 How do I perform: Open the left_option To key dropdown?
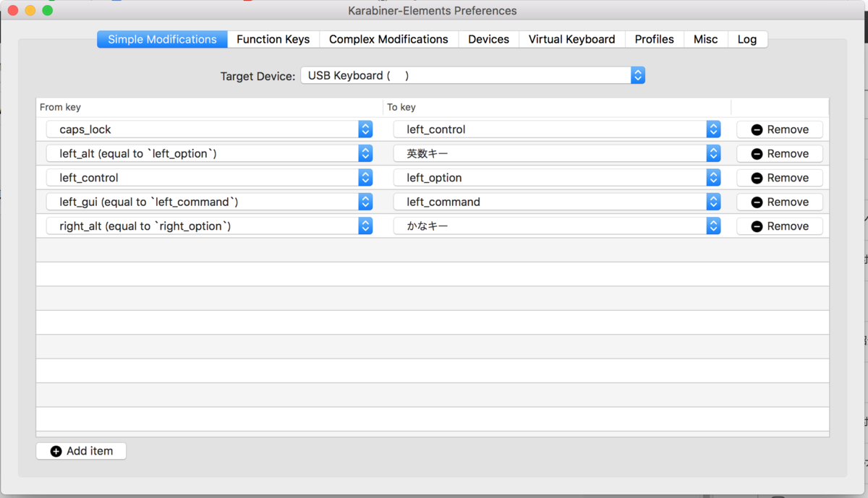coord(557,178)
